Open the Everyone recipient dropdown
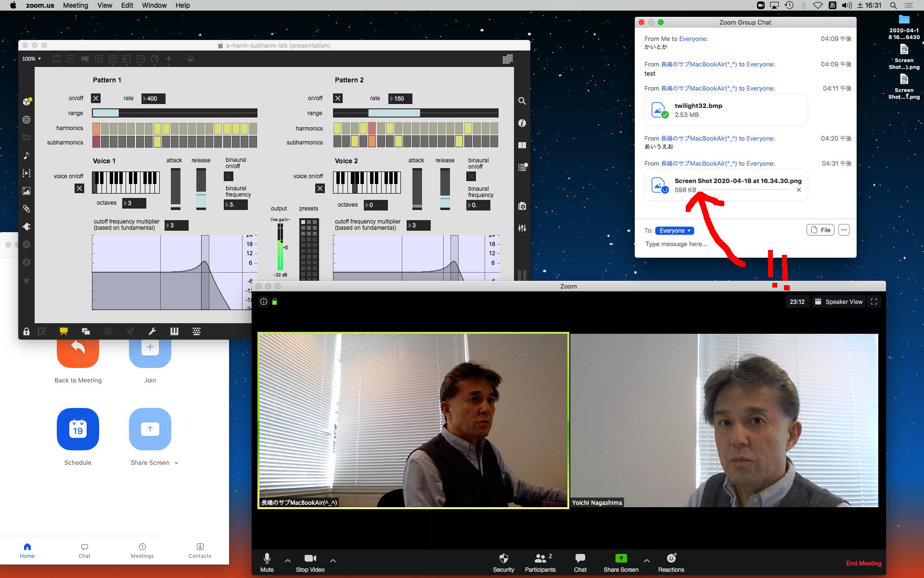924x578 pixels. (674, 231)
